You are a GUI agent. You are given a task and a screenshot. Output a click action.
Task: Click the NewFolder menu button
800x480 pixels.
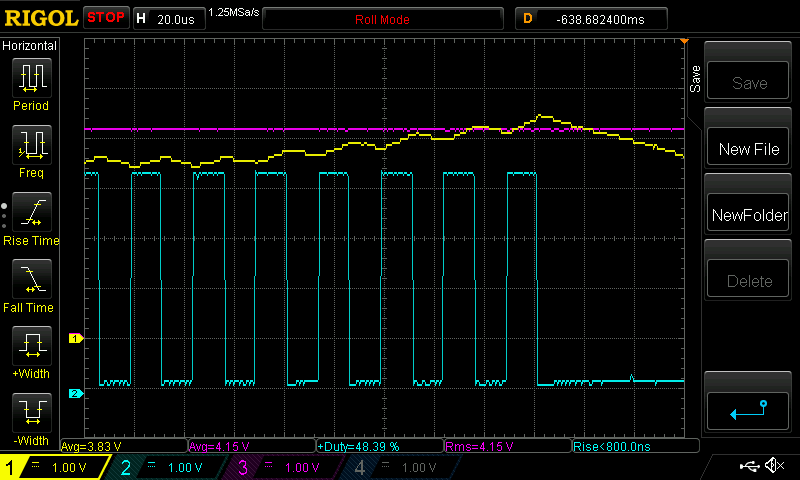coord(749,215)
